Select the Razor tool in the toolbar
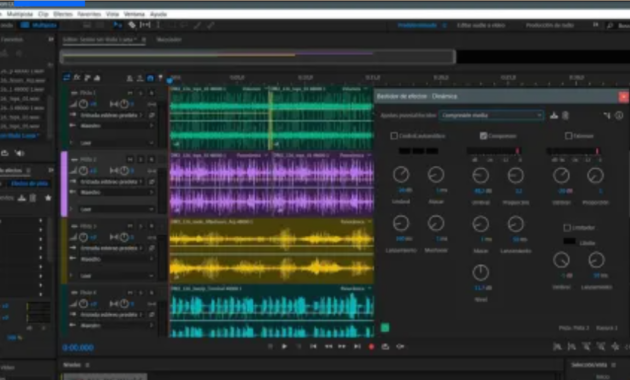630x380 pixels. click(132, 25)
